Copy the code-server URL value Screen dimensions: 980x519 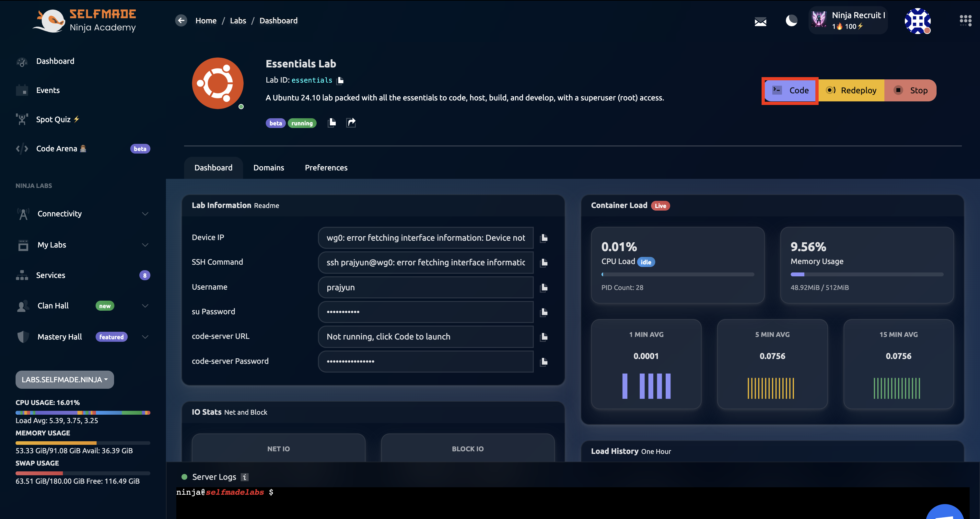pyautogui.click(x=544, y=337)
